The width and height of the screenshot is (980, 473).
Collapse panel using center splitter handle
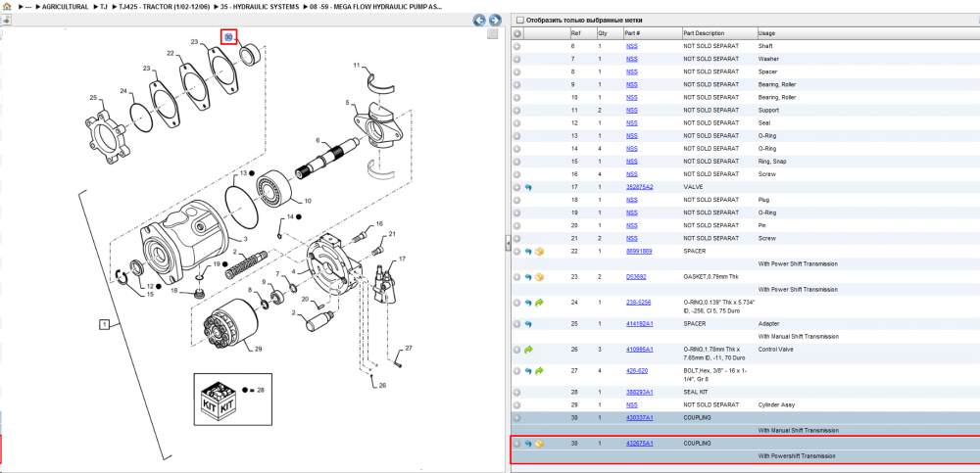tap(508, 243)
